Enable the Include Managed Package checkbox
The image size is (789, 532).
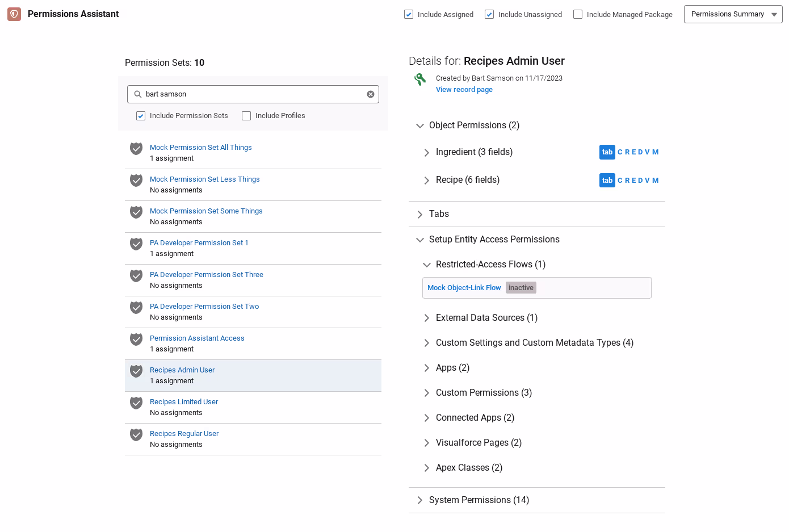pyautogui.click(x=578, y=14)
